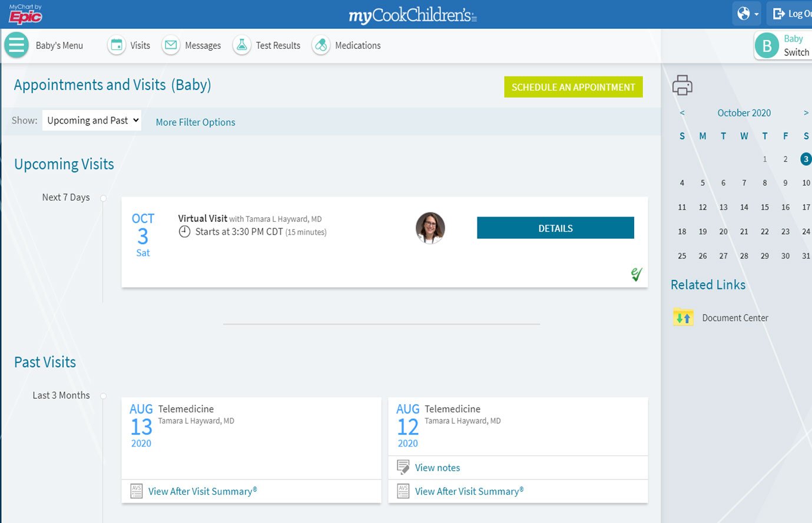Open the Test Results flask icon
The image size is (812, 523).
click(241, 45)
